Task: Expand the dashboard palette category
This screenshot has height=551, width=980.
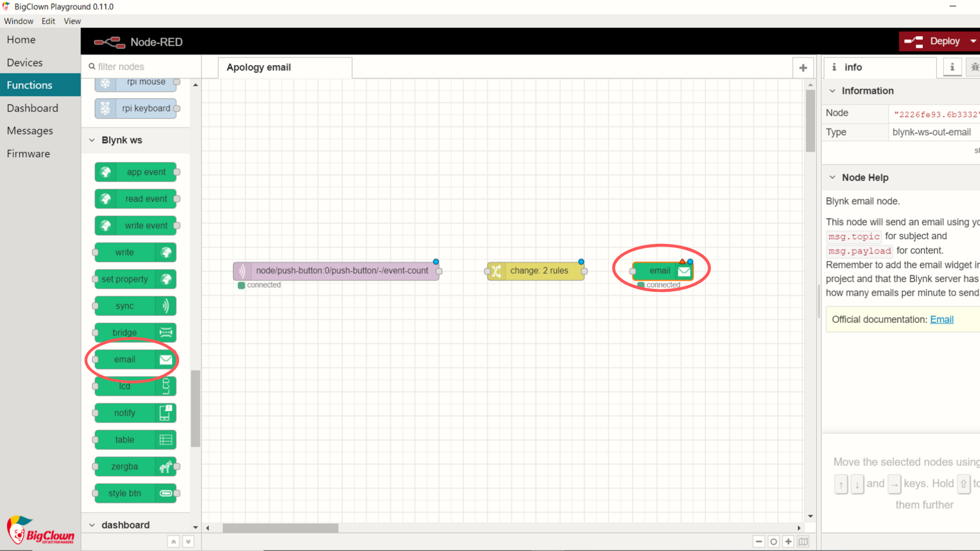Action: tap(135, 525)
